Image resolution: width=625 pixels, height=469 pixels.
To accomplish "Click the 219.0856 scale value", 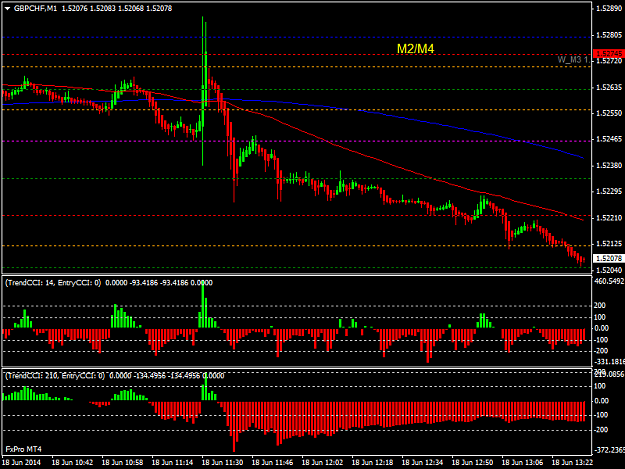I will coord(609,375).
